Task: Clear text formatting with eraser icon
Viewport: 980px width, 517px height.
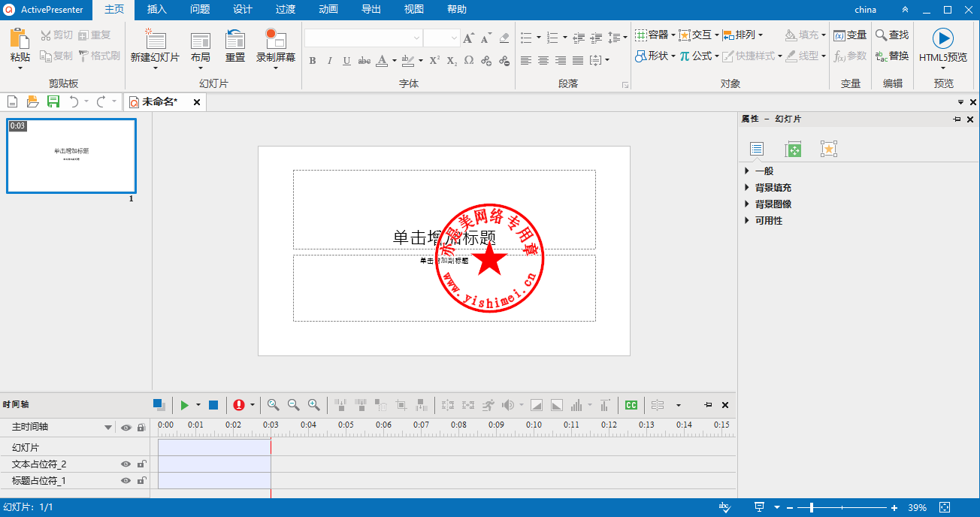Action: (x=504, y=38)
